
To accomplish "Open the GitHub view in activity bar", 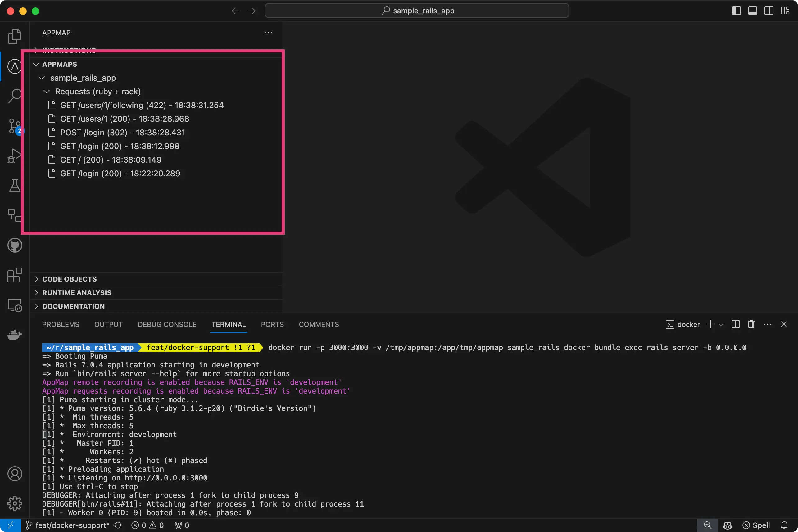I will click(x=15, y=245).
